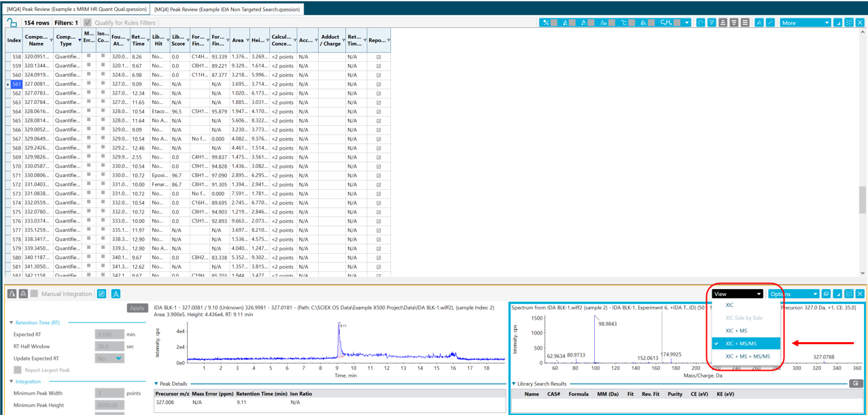Open the Options dropdown in peak review panel
This screenshot has height=417, width=868.
(793, 294)
